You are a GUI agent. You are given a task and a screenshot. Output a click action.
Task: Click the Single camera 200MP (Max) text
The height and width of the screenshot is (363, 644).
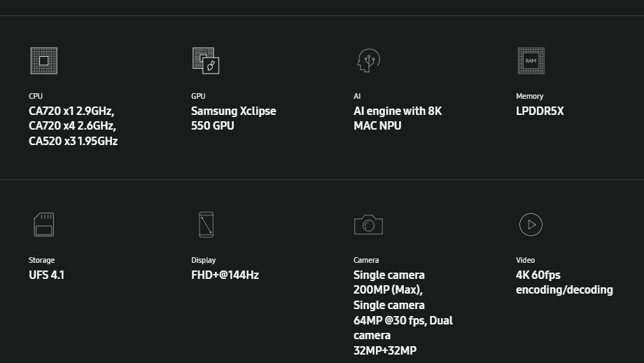(389, 282)
